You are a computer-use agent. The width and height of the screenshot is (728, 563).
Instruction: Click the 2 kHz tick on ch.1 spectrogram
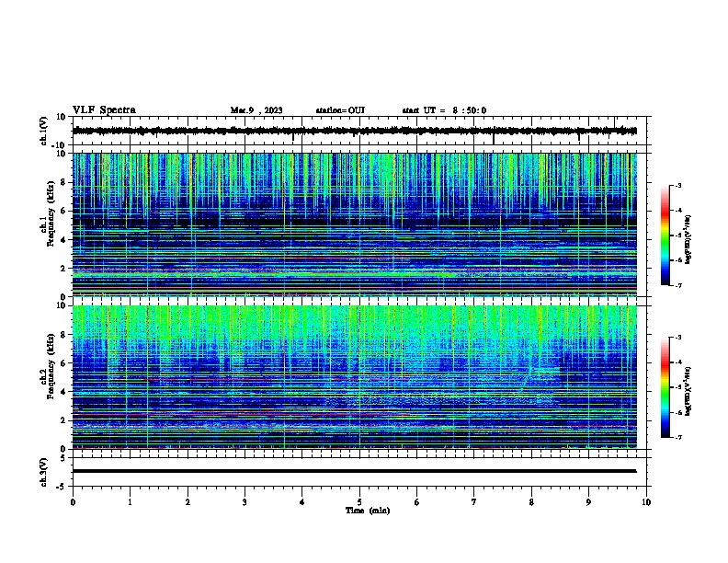point(63,268)
